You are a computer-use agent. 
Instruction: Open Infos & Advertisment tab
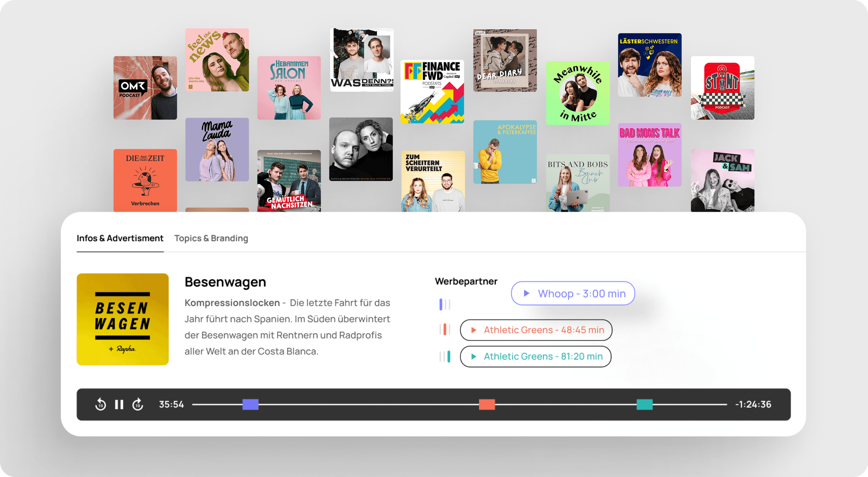(120, 238)
